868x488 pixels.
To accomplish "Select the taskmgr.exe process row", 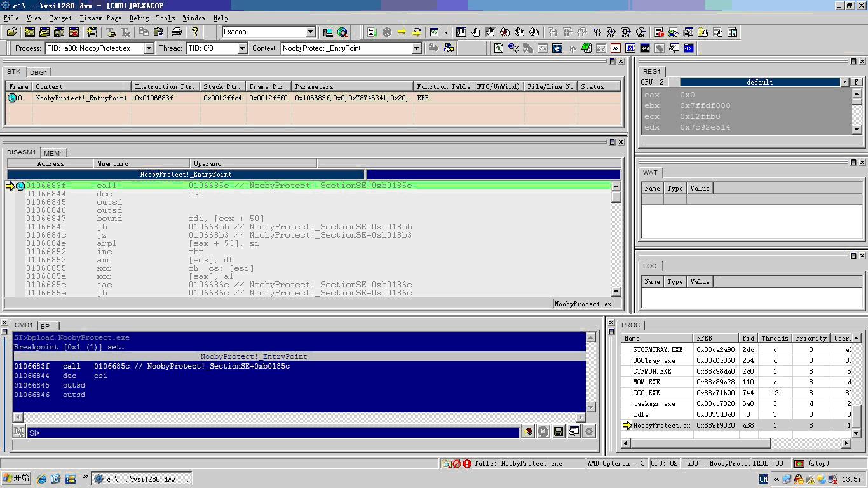I will tap(654, 403).
